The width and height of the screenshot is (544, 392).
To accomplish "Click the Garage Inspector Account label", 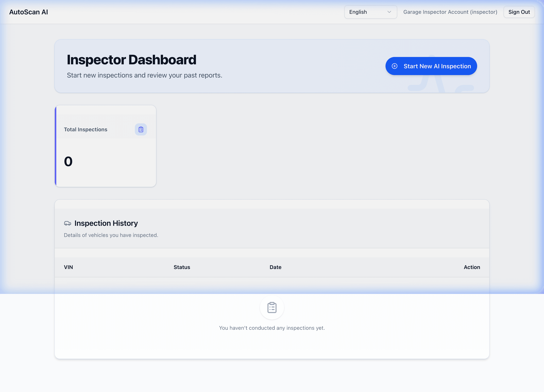I will [450, 12].
